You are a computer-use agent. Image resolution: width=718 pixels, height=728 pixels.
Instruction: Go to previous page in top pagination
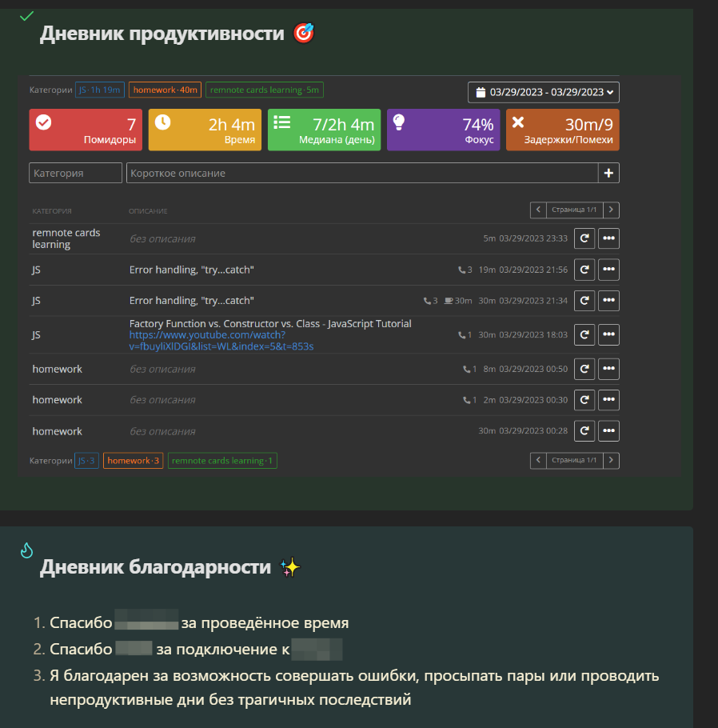point(538,210)
